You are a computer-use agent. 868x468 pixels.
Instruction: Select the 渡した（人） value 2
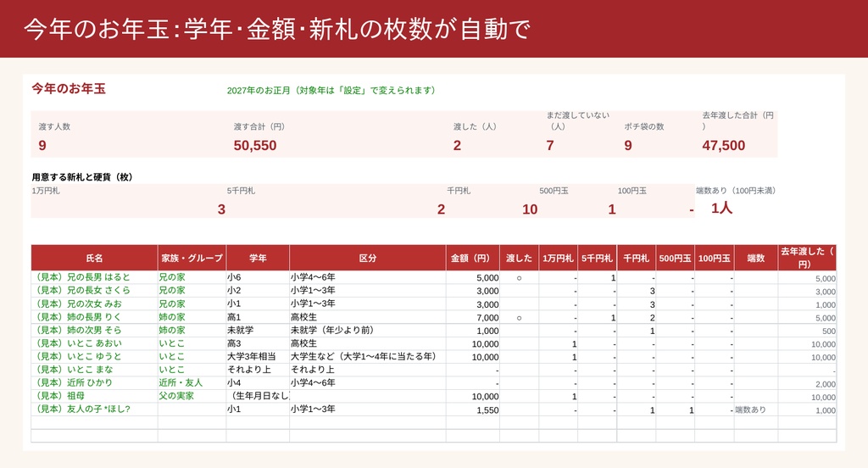[x=457, y=146]
